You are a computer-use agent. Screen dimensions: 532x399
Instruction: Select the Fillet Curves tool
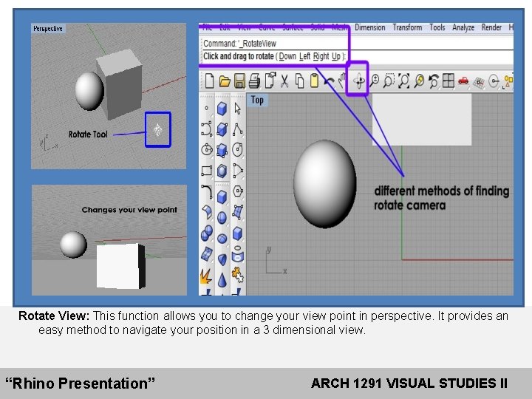tap(207, 191)
